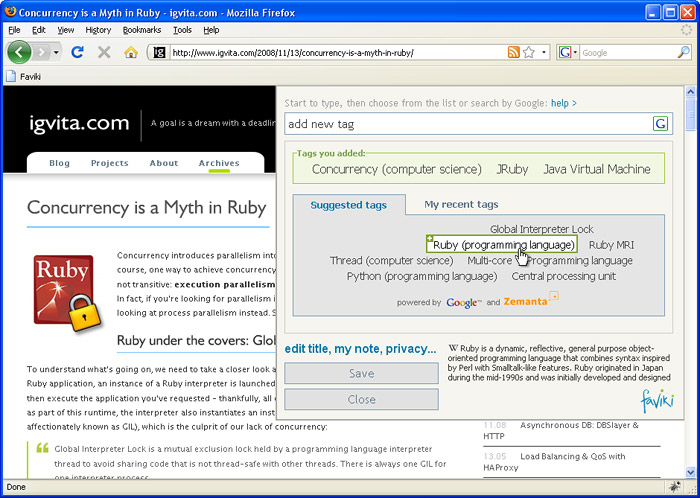
Task: Bookmark page with the star icon
Action: [x=529, y=52]
